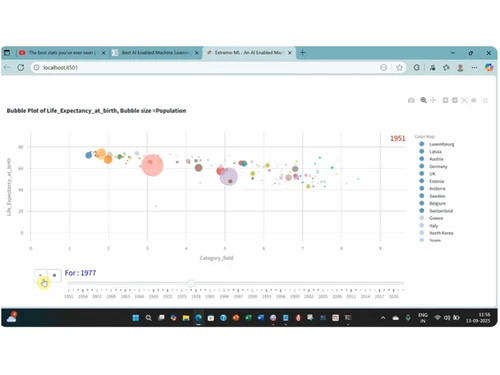This screenshot has width=500, height=375.
Task: Select the Plotly zoom magnifier tool
Action: (x=423, y=100)
